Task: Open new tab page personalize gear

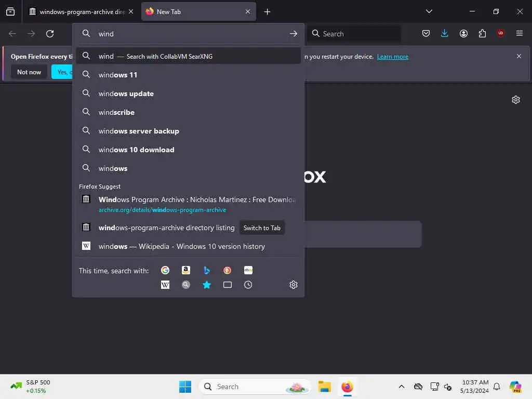Action: 516,100
